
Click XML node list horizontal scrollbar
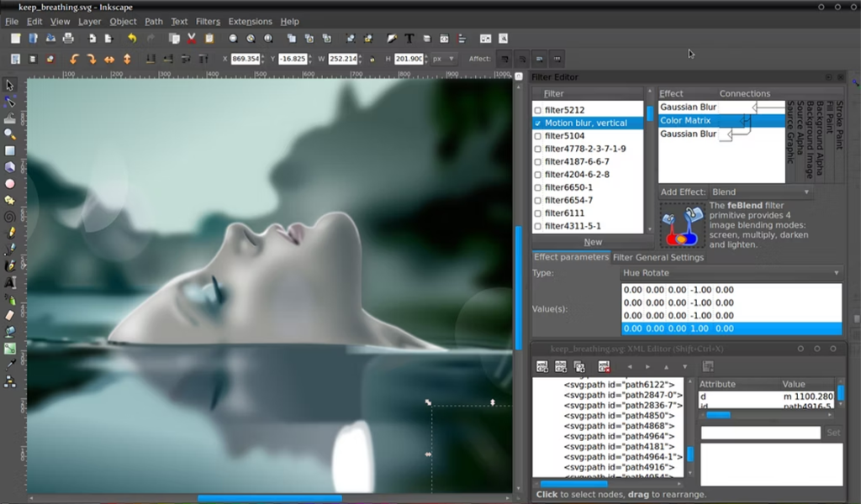(x=573, y=484)
